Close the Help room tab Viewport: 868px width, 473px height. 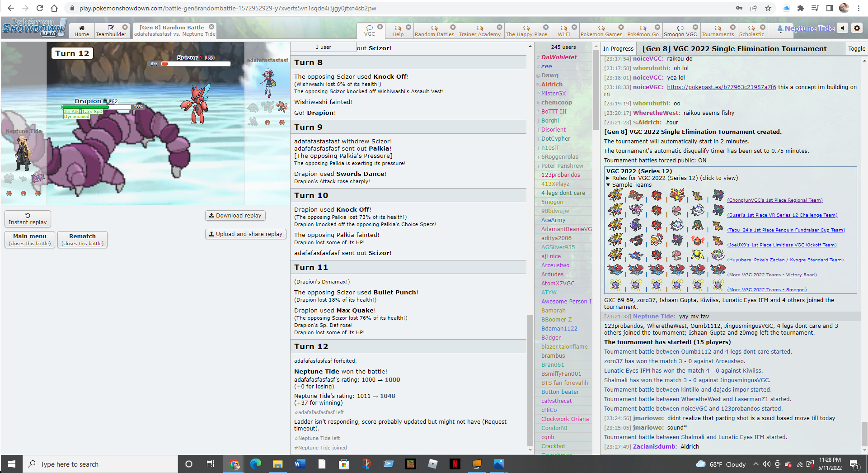click(x=408, y=27)
